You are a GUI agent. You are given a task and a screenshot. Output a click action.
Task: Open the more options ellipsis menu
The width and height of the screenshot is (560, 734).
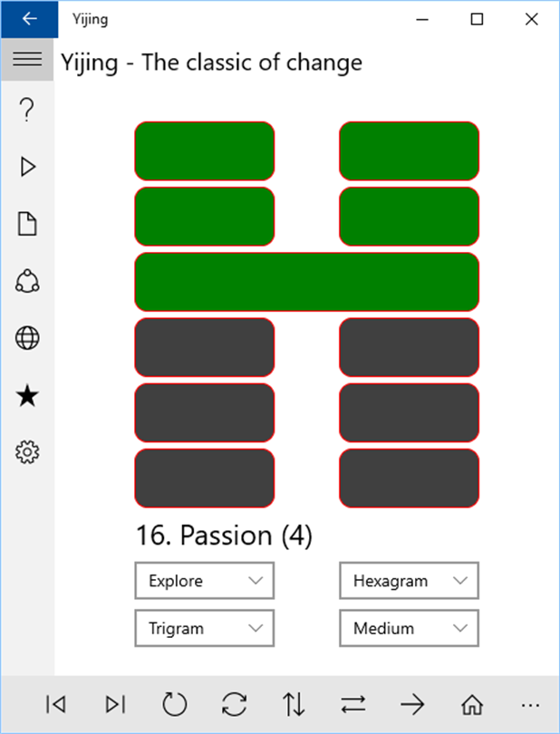pos(530,704)
